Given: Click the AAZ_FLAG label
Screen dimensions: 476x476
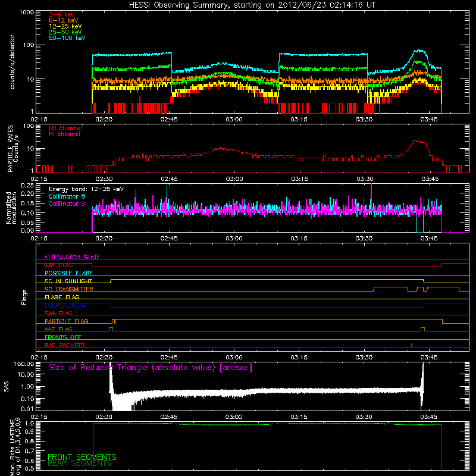Looking at the screenshot, I should click(58, 330).
